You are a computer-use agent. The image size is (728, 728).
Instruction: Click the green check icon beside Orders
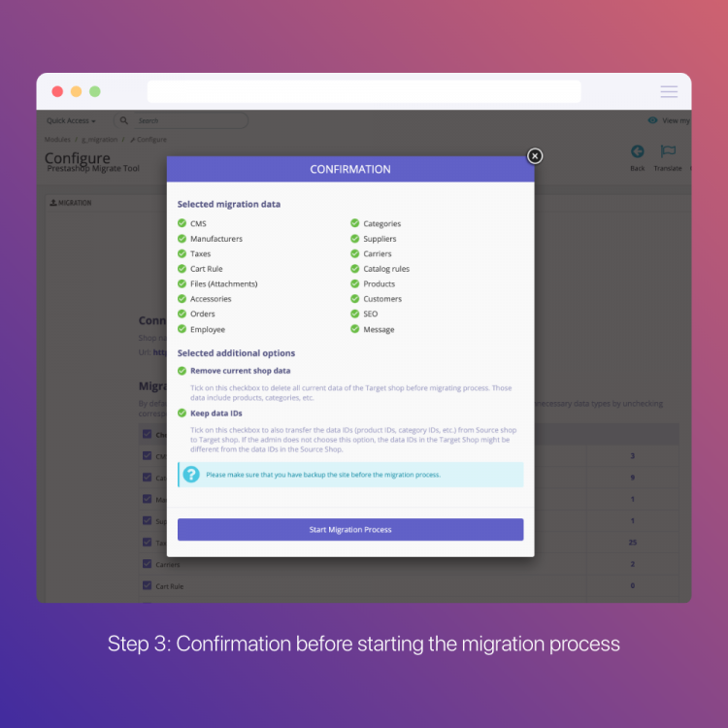click(182, 314)
